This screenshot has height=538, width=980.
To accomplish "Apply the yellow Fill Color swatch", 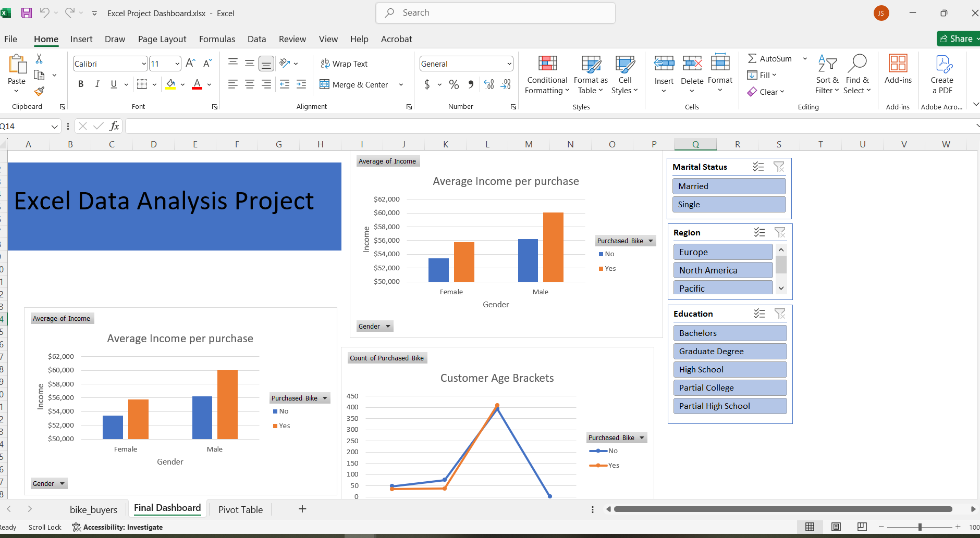I will pos(170,84).
